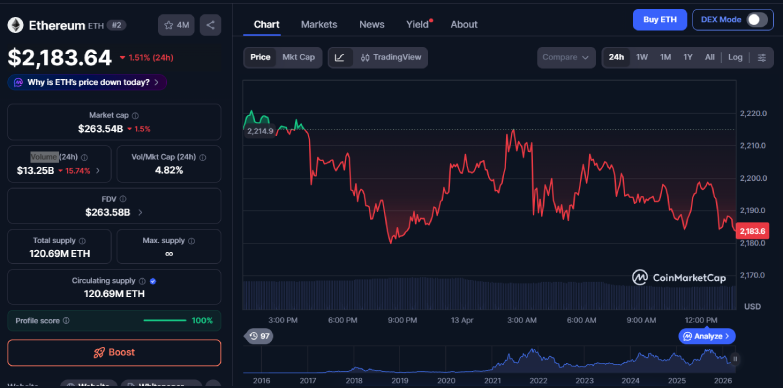Select the Mkt Cap chart toggle

(x=299, y=57)
